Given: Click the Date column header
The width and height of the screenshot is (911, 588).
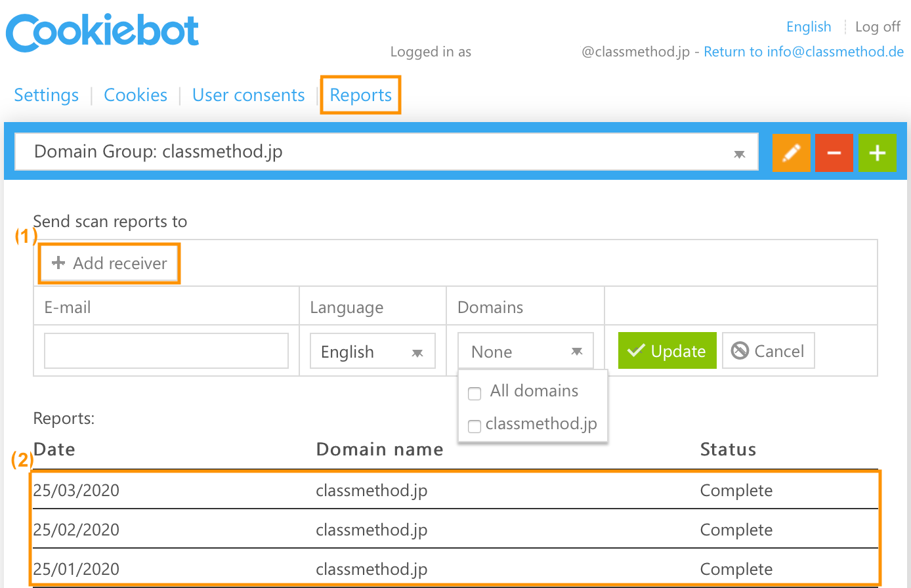Looking at the screenshot, I should pyautogui.click(x=54, y=450).
